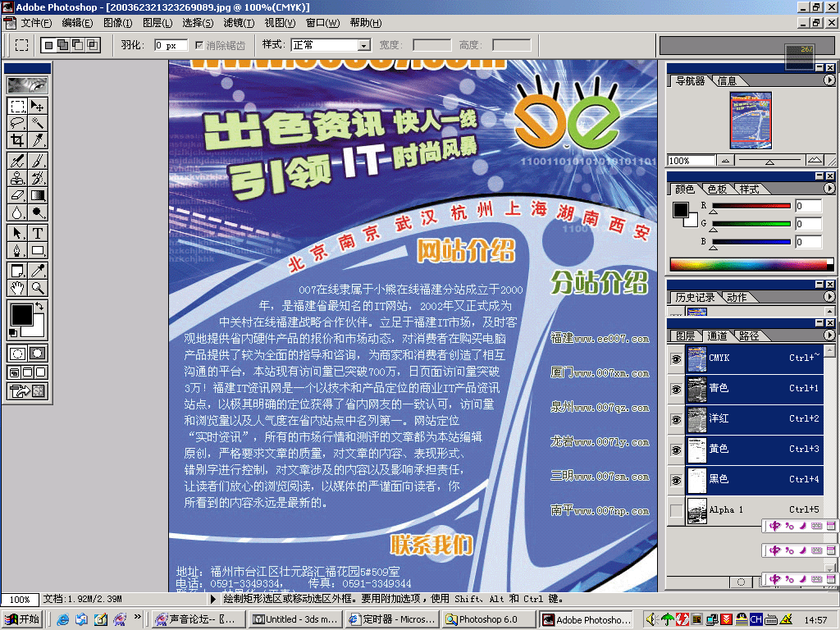Image resolution: width=840 pixels, height=630 pixels.
Task: Click the green G color slider
Action: [751, 224]
